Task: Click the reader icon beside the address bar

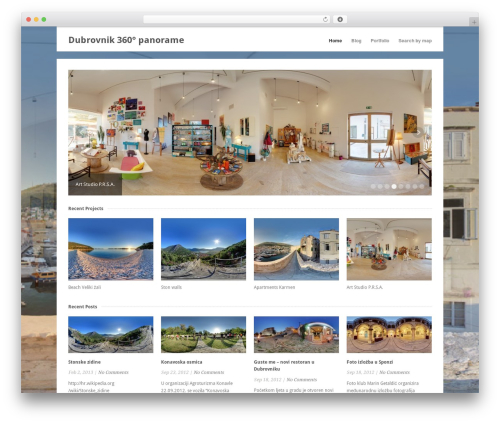Action: tap(340, 19)
